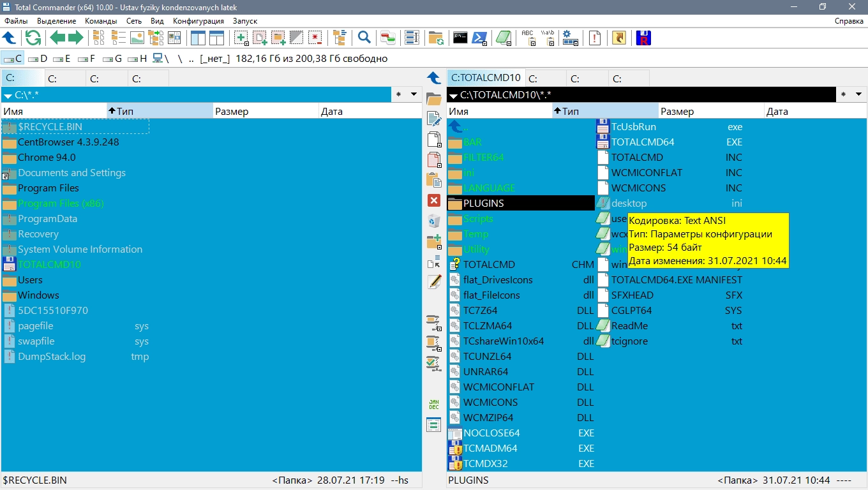Click the [_нет_] volume label button

(x=214, y=59)
